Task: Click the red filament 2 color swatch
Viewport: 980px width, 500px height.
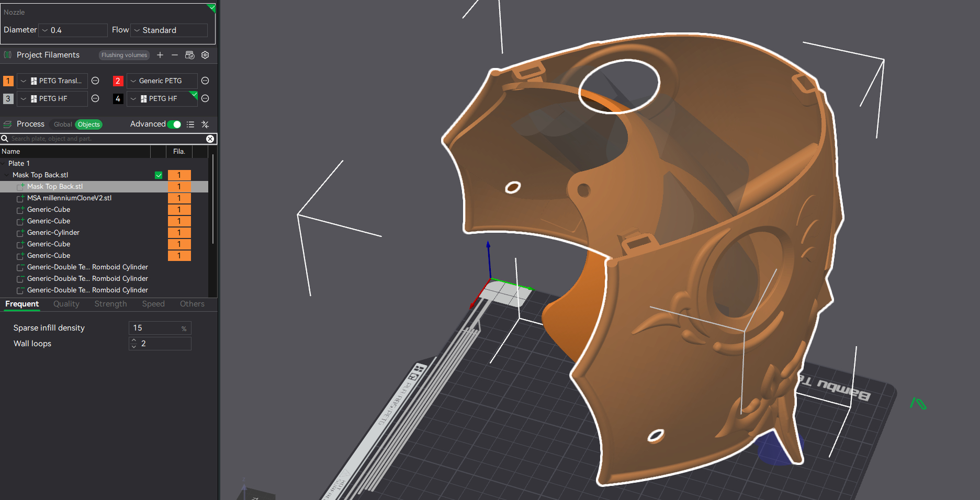Action: click(118, 81)
